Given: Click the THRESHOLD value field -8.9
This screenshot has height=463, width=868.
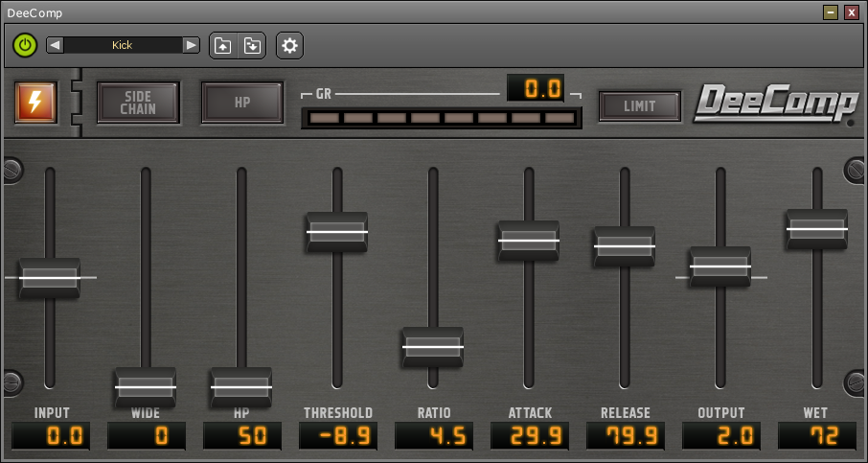Looking at the screenshot, I should (338, 436).
